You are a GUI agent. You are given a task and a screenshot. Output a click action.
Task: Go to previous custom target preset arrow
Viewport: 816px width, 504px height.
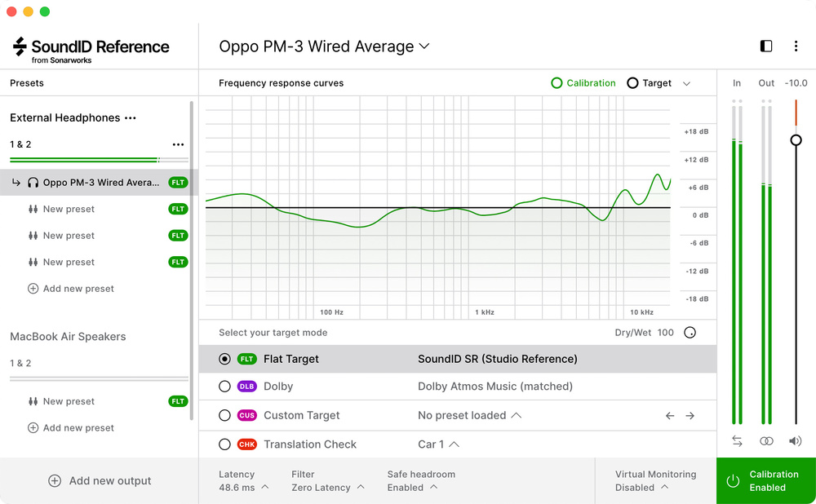pos(670,416)
